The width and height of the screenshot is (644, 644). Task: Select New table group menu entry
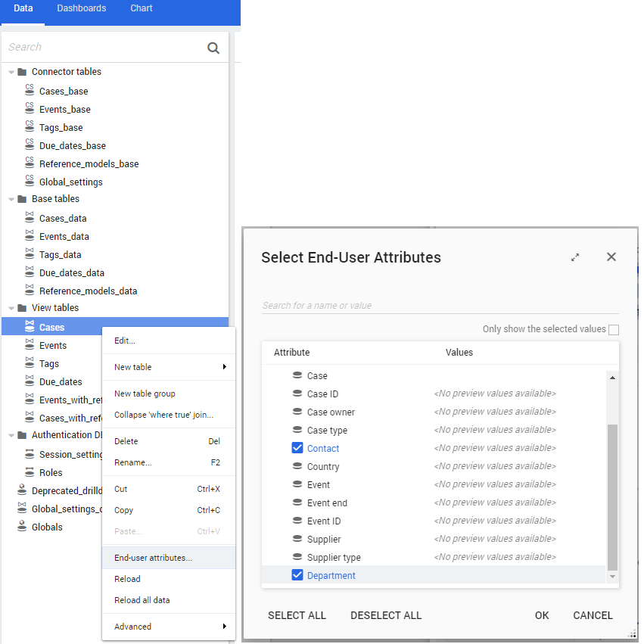(x=169, y=394)
